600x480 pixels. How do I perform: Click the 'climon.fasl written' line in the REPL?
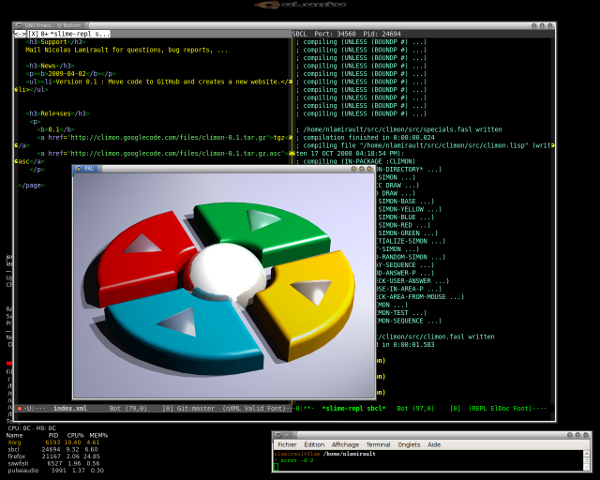pos(435,337)
